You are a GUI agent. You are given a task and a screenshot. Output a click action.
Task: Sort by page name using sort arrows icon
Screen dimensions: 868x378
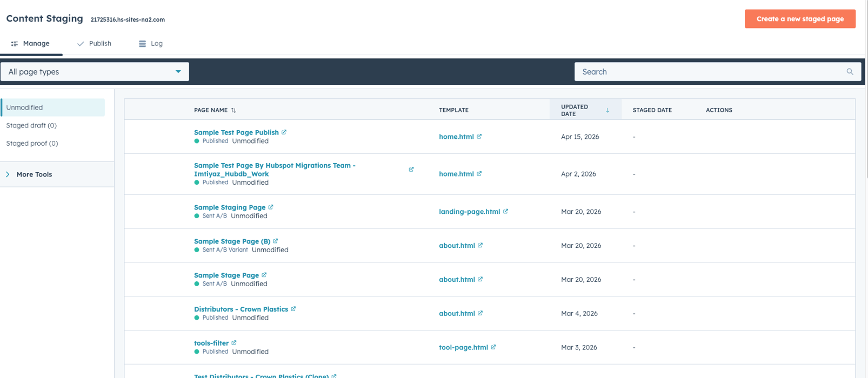tap(233, 110)
